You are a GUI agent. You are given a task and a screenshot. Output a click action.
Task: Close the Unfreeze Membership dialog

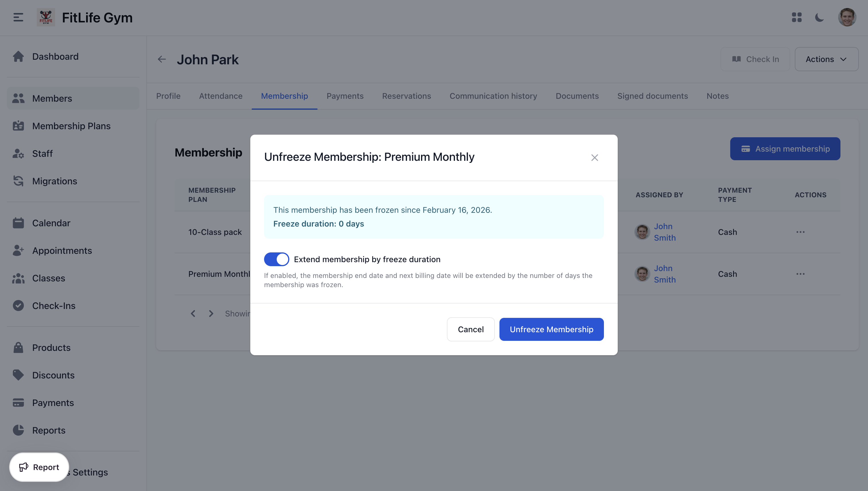tap(594, 157)
